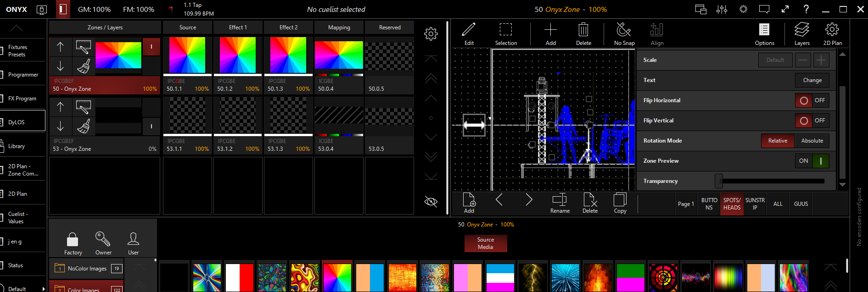Go to previous page with left chevron
Image resolution: width=868 pixels, height=292 pixels.
(x=499, y=199)
